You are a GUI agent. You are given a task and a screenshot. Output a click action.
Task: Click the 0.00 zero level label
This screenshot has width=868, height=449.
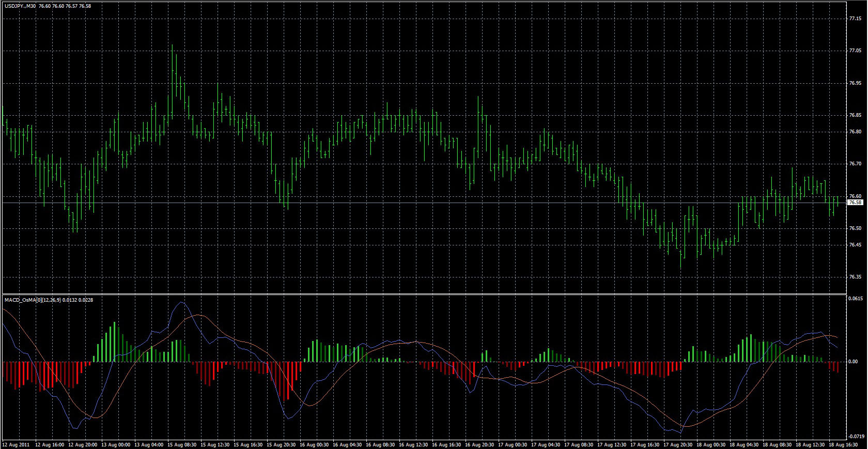tap(853, 362)
